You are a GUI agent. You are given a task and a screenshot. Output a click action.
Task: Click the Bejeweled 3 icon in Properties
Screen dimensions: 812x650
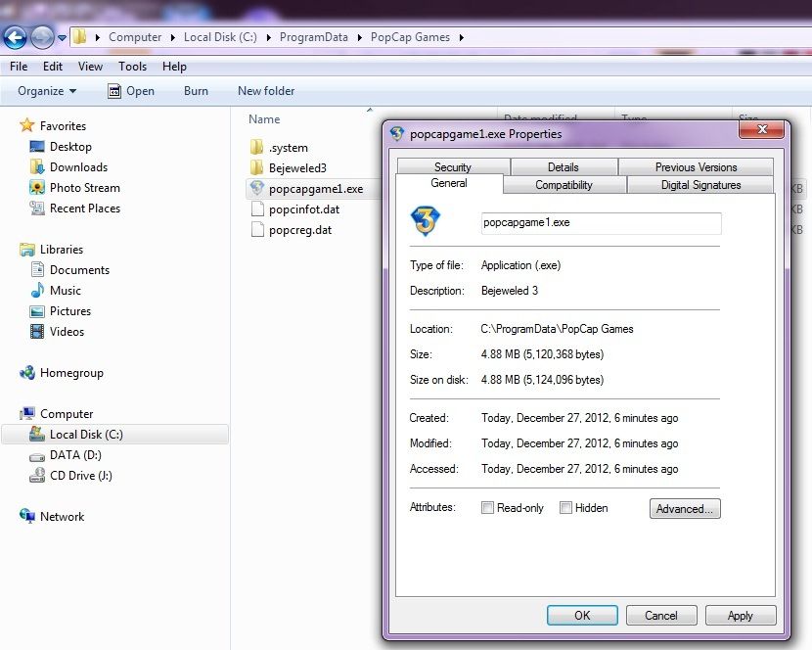[426, 221]
